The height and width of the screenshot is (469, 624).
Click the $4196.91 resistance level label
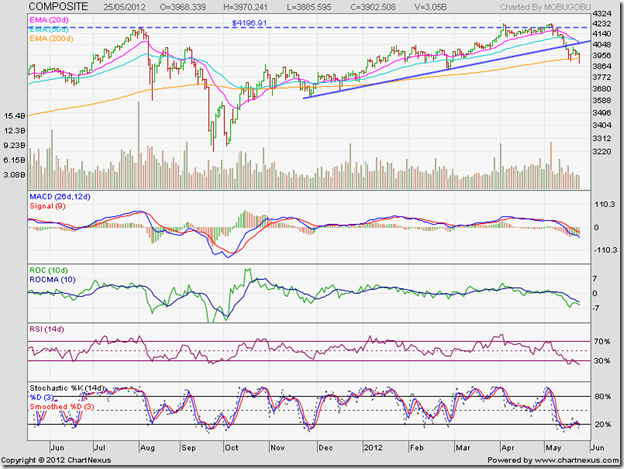pyautogui.click(x=249, y=23)
